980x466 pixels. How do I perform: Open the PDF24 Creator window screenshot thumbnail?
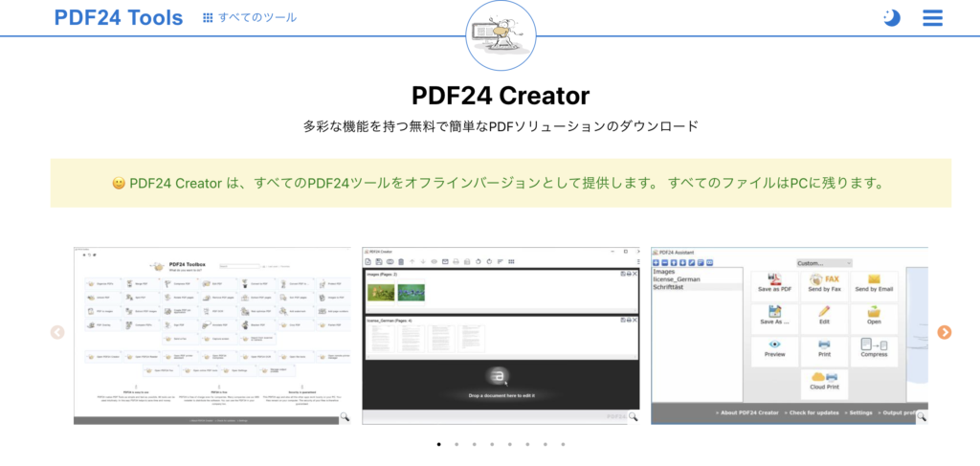501,336
